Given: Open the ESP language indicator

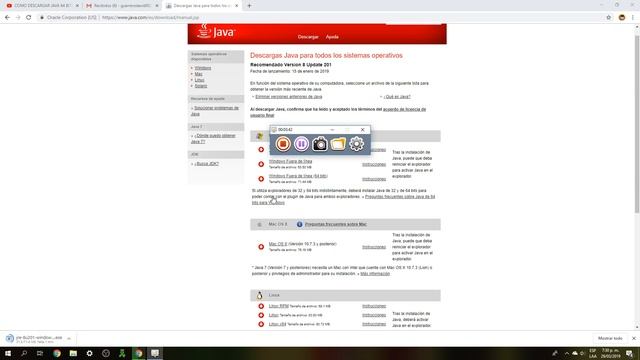Looking at the screenshot, I should click(x=593, y=353).
